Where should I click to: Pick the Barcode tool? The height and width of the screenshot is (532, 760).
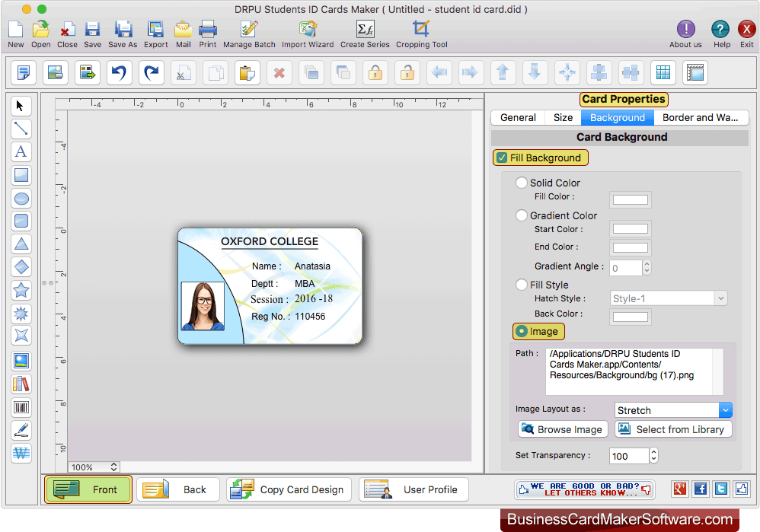click(21, 407)
